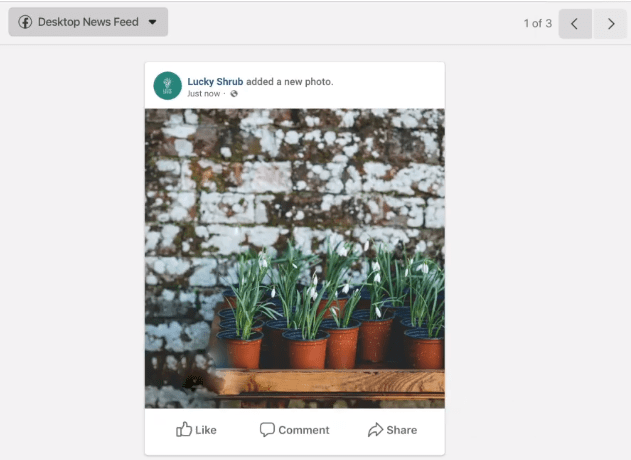This screenshot has width=631, height=460.
Task: Click the Share label text
Action: [x=402, y=430]
